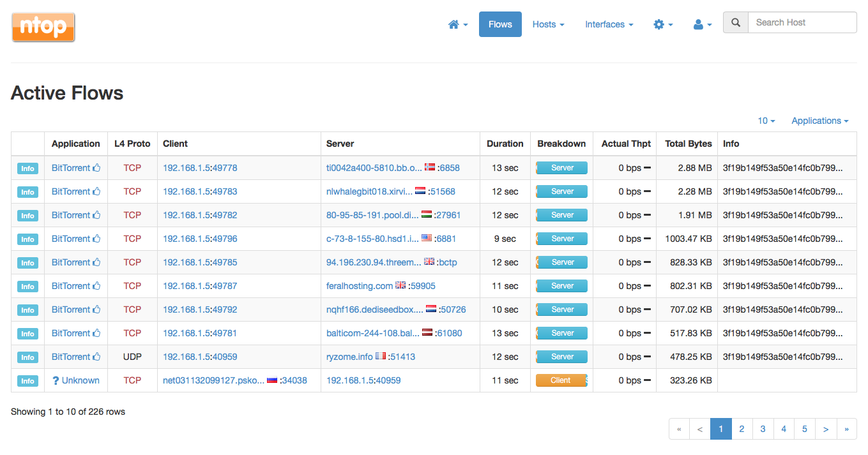Click the UK flag next to feralhosting.com
Screen dimensions: 868x455
coord(400,285)
